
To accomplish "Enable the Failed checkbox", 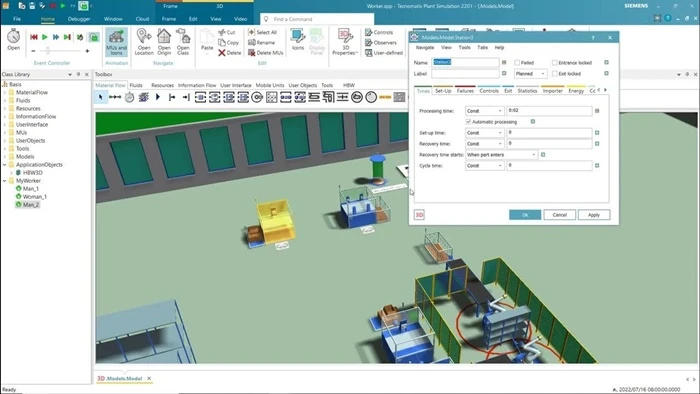I will point(517,63).
